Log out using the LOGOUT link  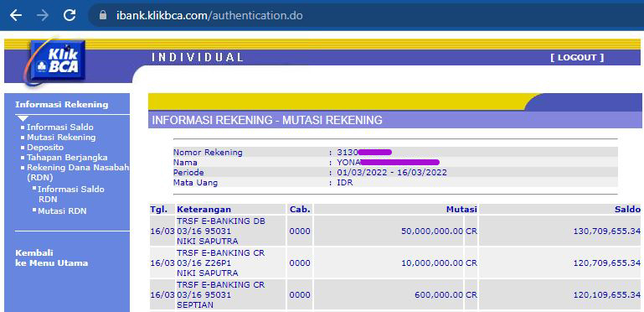click(x=577, y=58)
